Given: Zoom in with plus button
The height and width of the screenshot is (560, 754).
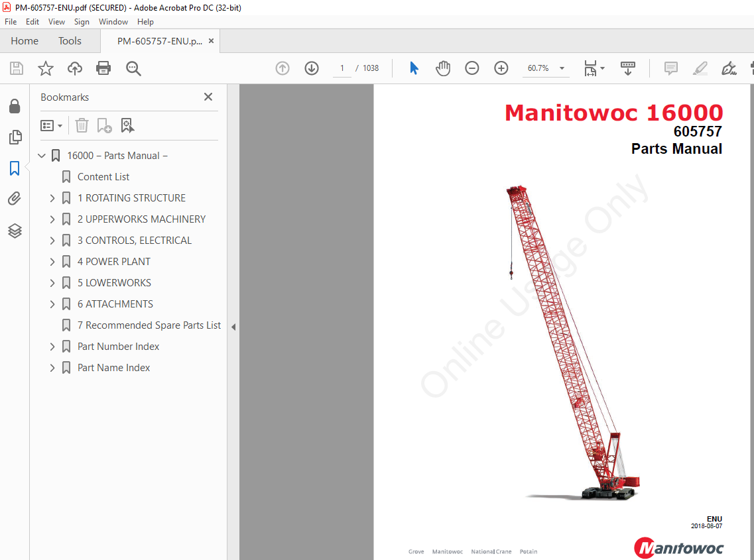Looking at the screenshot, I should 501,68.
